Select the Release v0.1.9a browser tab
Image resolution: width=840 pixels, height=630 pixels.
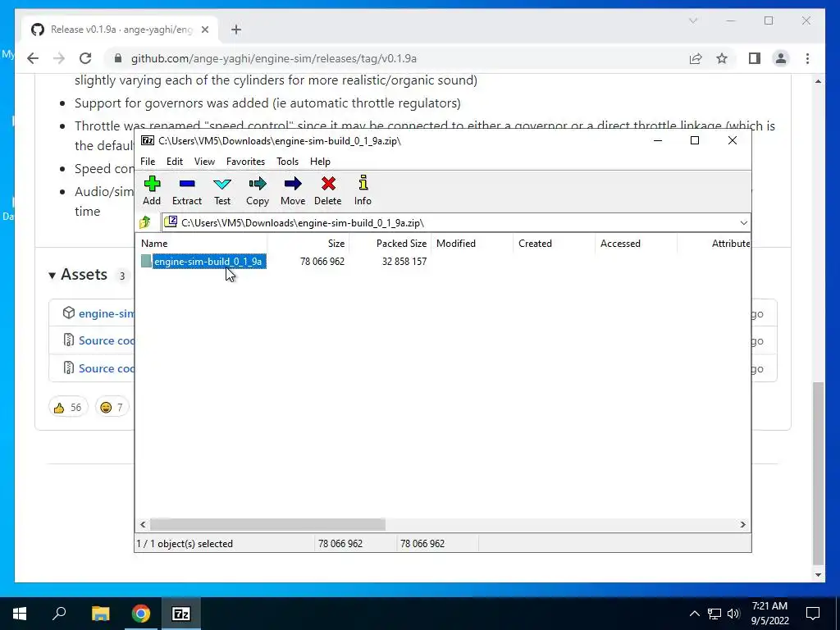(x=120, y=30)
